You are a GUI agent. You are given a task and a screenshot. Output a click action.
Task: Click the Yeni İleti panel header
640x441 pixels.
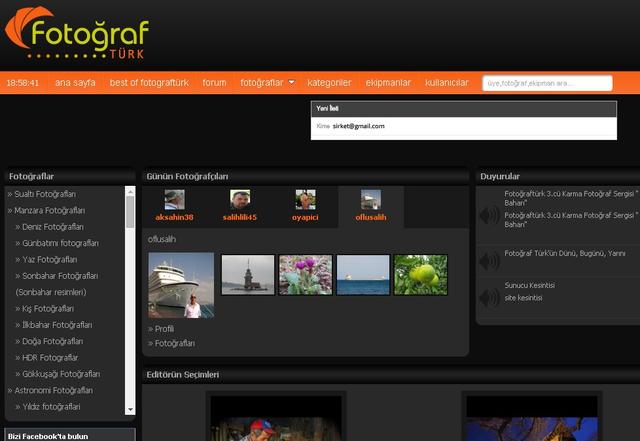coord(464,109)
